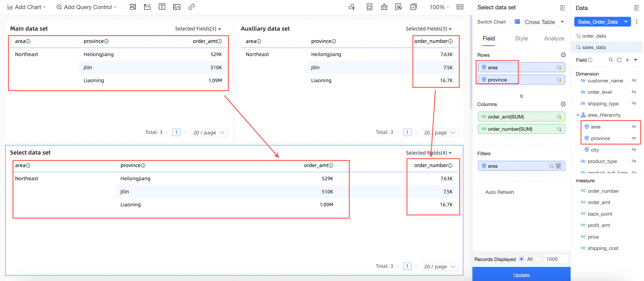Image resolution: width=644 pixels, height=281 pixels.
Task: Open the 20 / page dropdown under Main data set
Action: (x=209, y=132)
